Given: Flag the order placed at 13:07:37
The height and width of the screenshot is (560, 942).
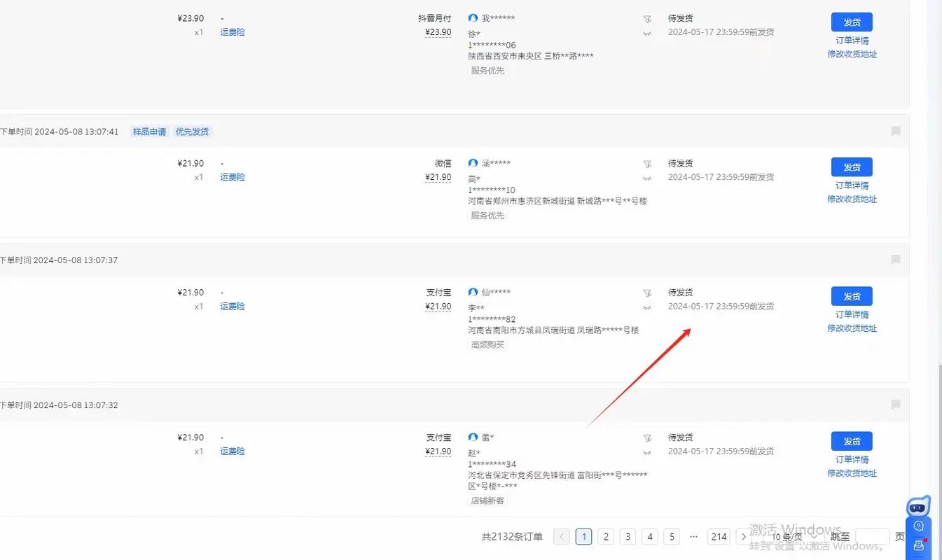Looking at the screenshot, I should 895,260.
